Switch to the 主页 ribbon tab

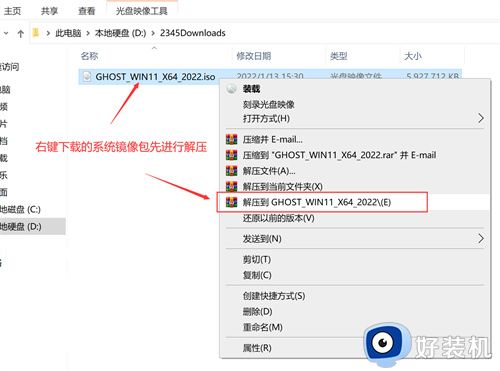tap(12, 11)
